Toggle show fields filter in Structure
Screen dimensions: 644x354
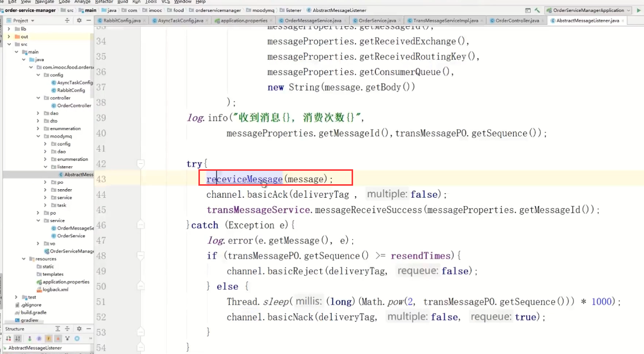[x=49, y=339]
